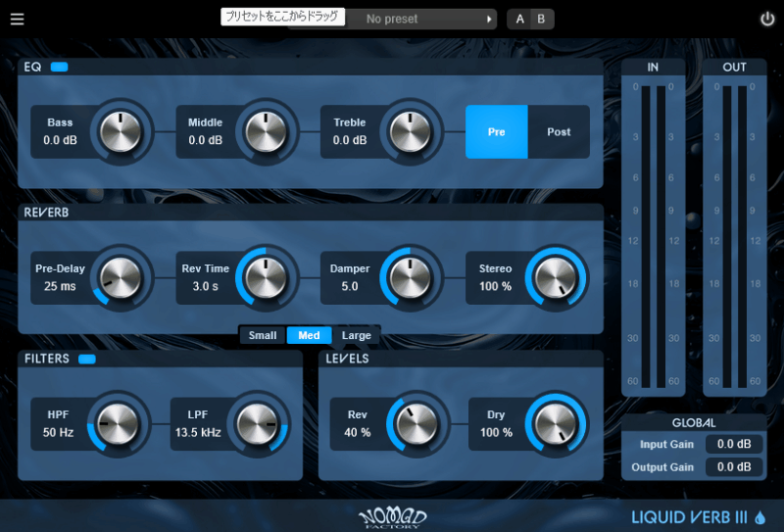Click the Dry level knob
Screen dimensions: 784x532
click(x=556, y=424)
